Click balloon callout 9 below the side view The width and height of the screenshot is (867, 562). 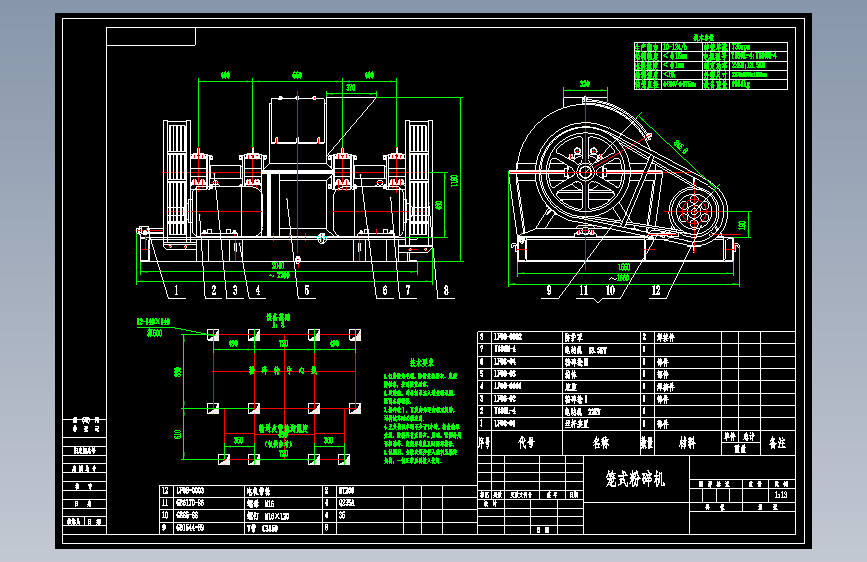coord(549,290)
